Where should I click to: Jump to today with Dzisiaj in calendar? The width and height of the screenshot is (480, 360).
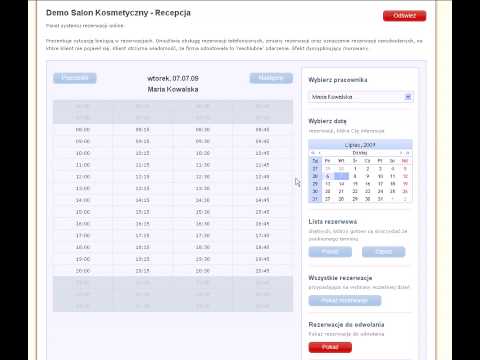click(x=360, y=153)
